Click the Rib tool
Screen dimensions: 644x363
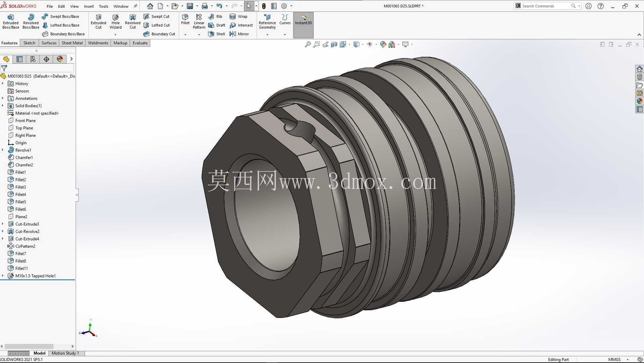click(215, 16)
